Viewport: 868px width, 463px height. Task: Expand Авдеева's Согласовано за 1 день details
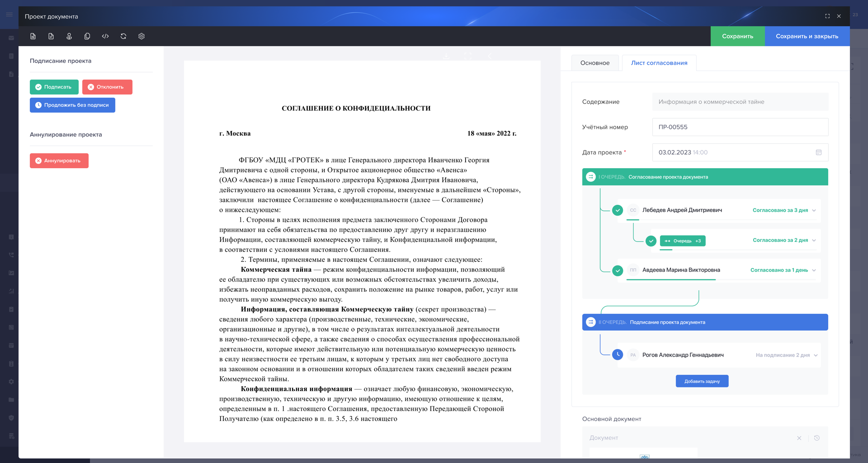(x=814, y=270)
